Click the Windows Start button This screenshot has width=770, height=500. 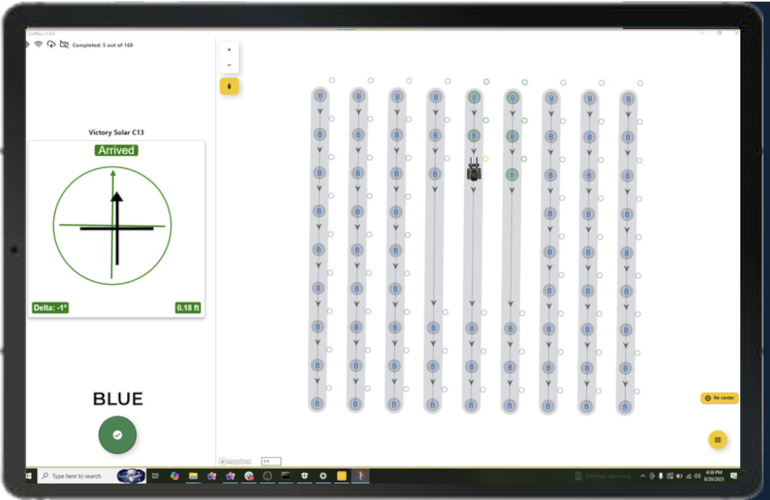click(31, 476)
